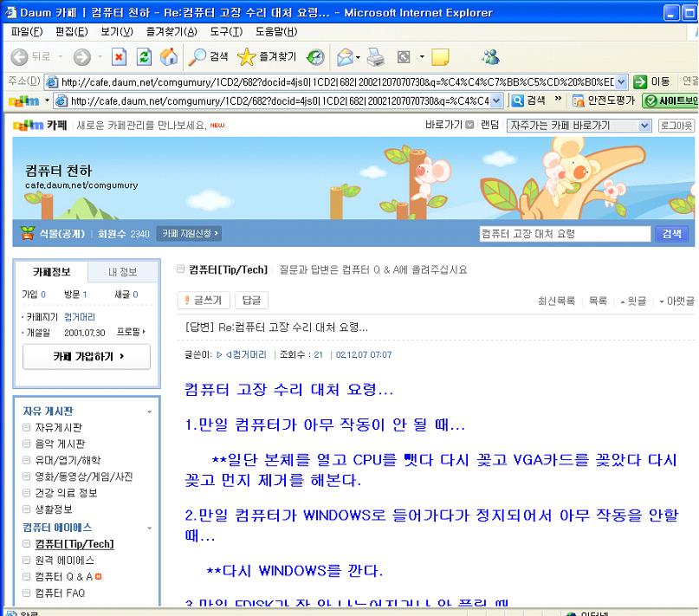The width and height of the screenshot is (699, 616).
Task: Click the Forward arrow icon
Action: point(82,56)
